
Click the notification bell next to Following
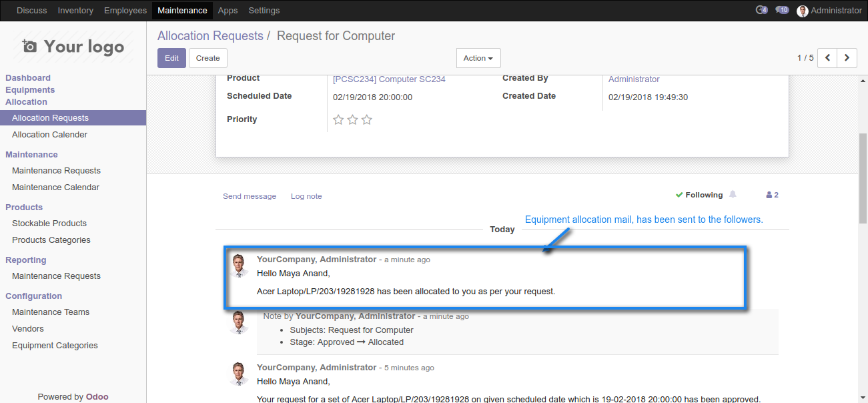click(733, 195)
